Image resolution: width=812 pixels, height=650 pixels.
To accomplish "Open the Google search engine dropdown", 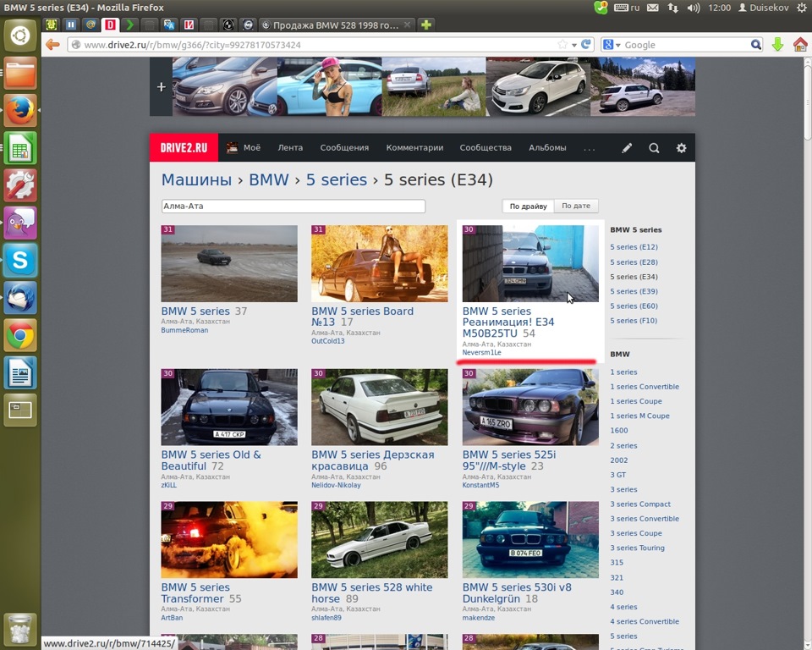I will point(612,45).
